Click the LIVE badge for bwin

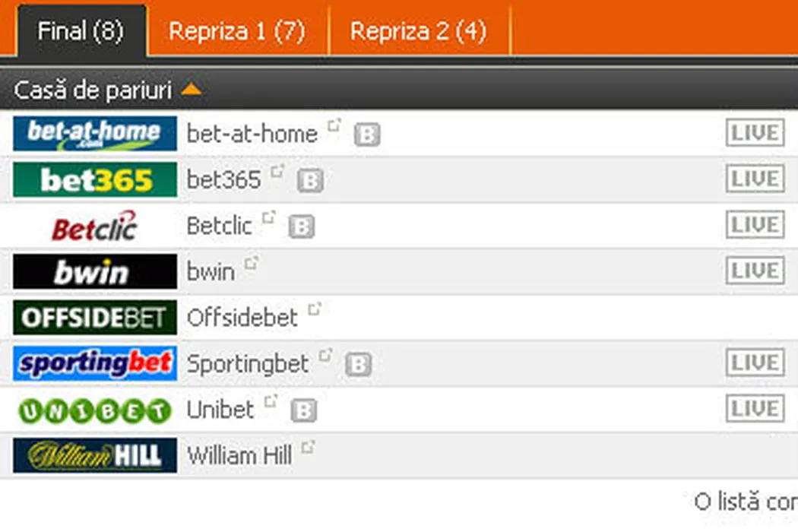pyautogui.click(x=754, y=271)
